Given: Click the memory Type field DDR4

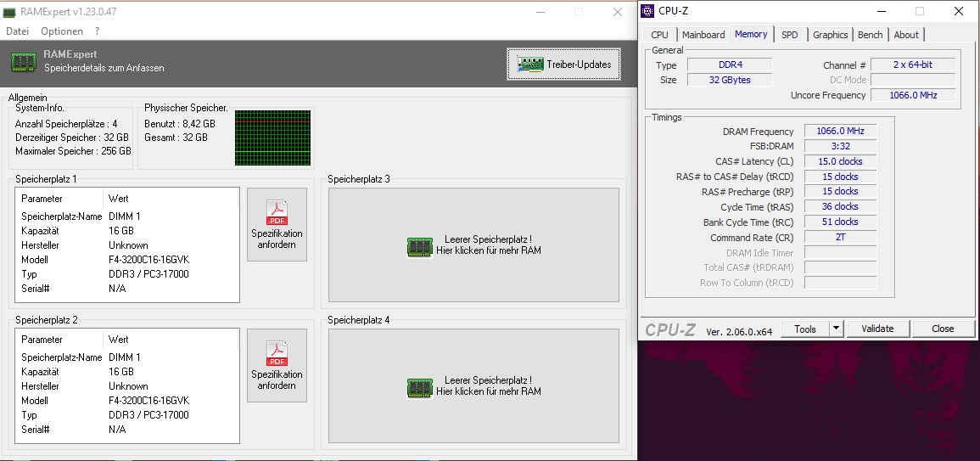Looking at the screenshot, I should pyautogui.click(x=730, y=65).
